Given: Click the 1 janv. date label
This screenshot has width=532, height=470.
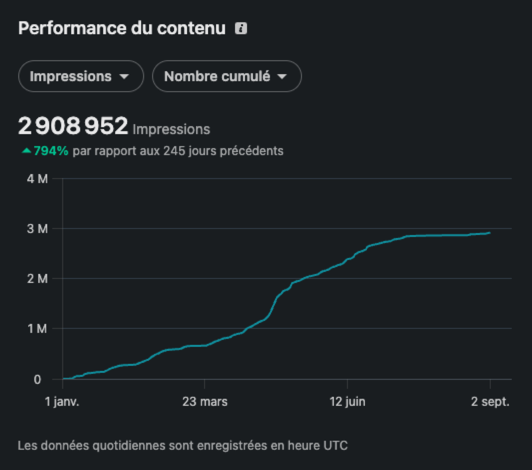Looking at the screenshot, I should 62,402.
